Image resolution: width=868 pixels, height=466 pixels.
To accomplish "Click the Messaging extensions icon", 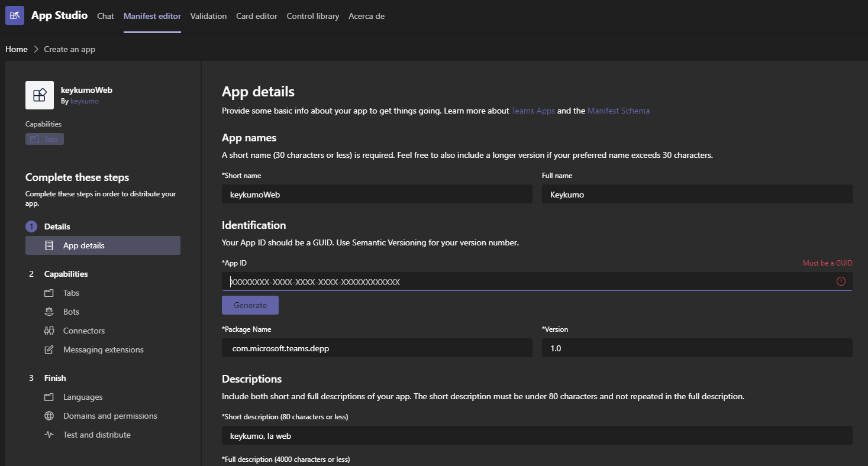I will tap(50, 350).
